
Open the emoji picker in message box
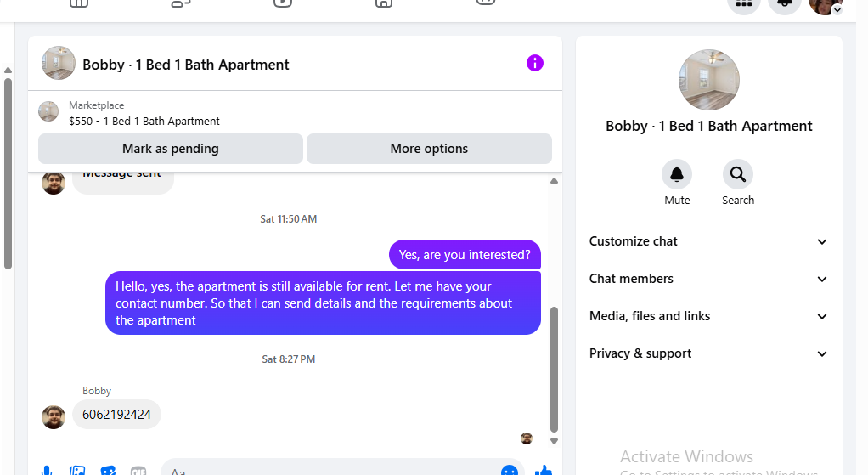click(x=510, y=471)
